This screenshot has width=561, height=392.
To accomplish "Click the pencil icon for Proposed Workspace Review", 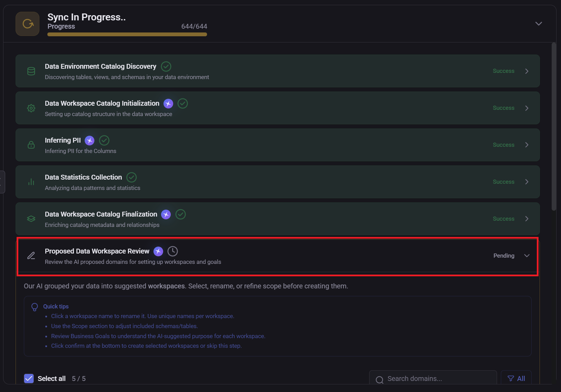I will point(31,256).
